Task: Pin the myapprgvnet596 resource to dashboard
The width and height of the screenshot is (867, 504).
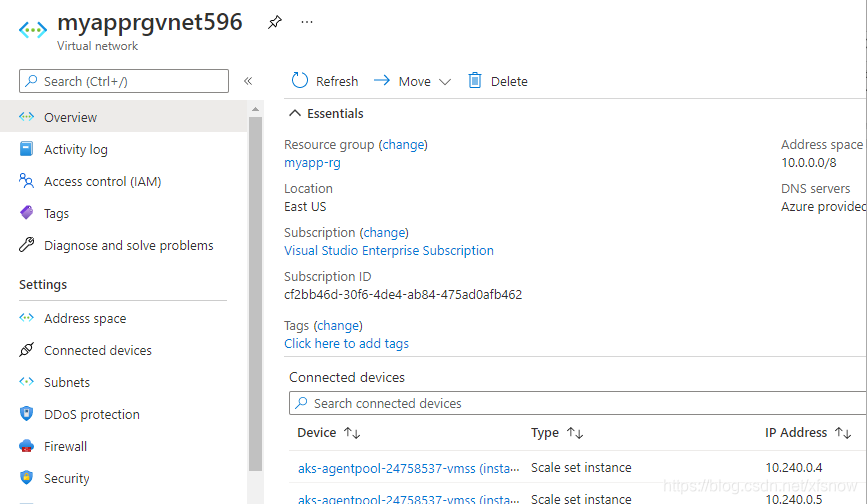Action: coord(275,22)
